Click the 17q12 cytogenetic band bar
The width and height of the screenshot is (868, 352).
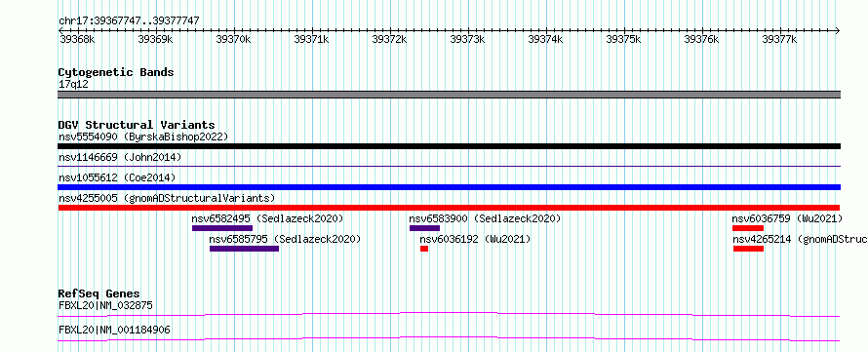(x=449, y=95)
